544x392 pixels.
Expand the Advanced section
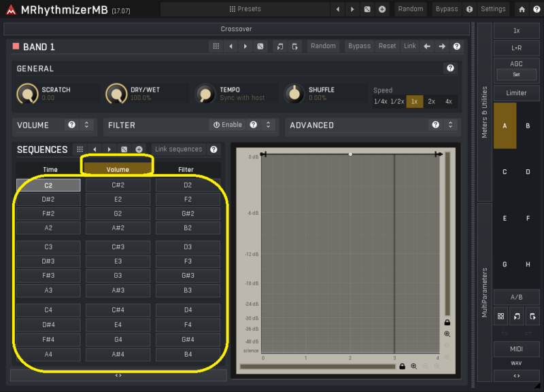pyautogui.click(x=450, y=125)
